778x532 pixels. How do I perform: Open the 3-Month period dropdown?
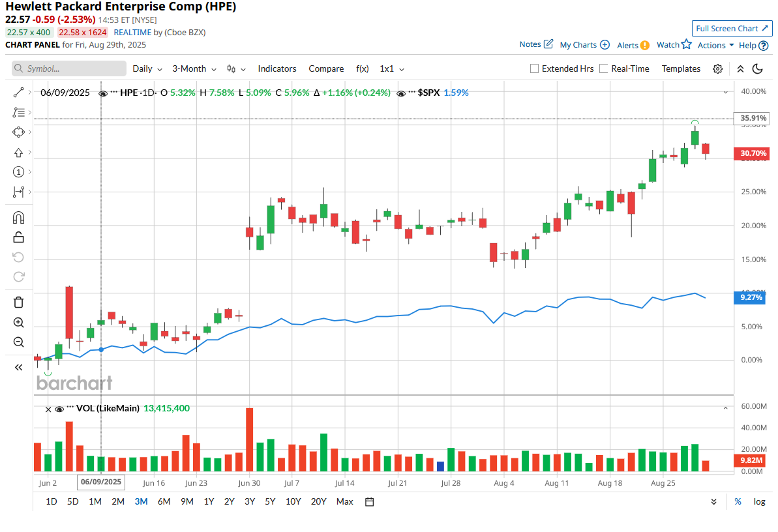(x=194, y=68)
